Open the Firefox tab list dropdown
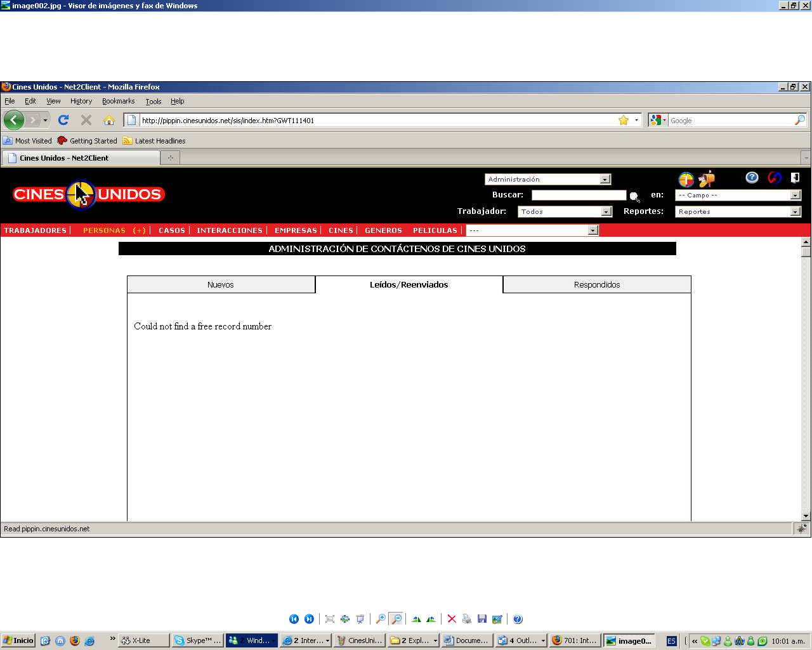Viewport: 812px width, 650px height. pos(806,157)
